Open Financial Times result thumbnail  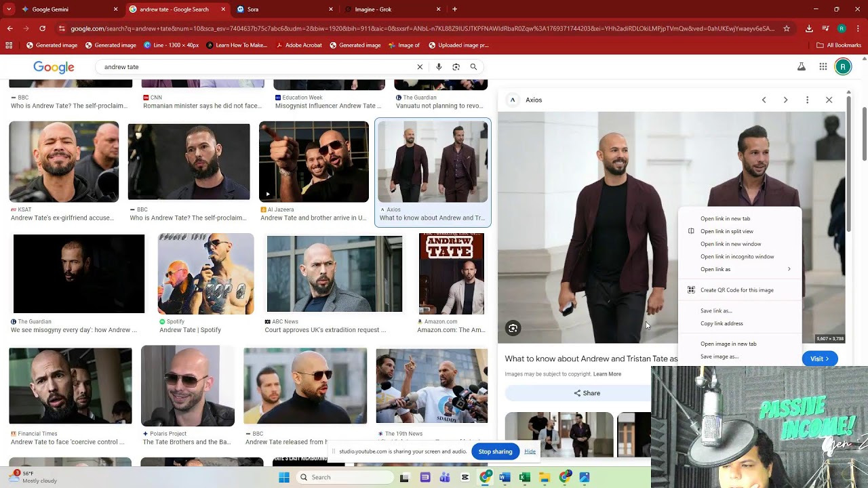[x=71, y=386]
